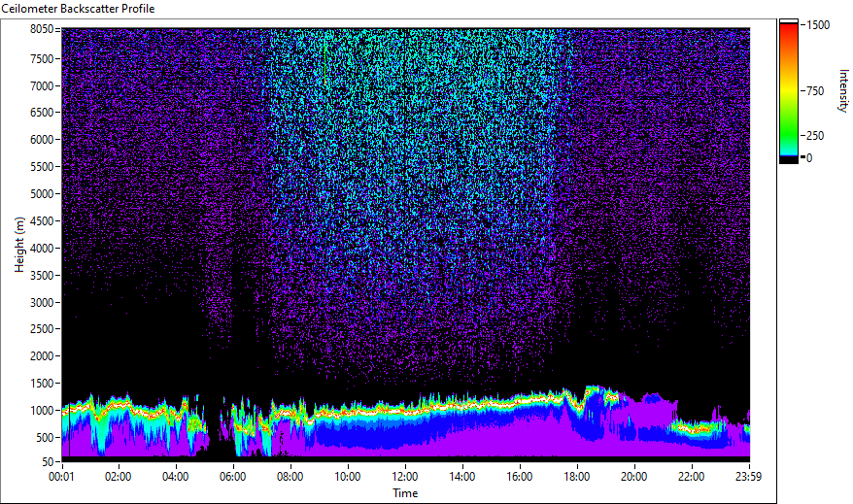Click the 10:00 time axis label

pos(348,477)
